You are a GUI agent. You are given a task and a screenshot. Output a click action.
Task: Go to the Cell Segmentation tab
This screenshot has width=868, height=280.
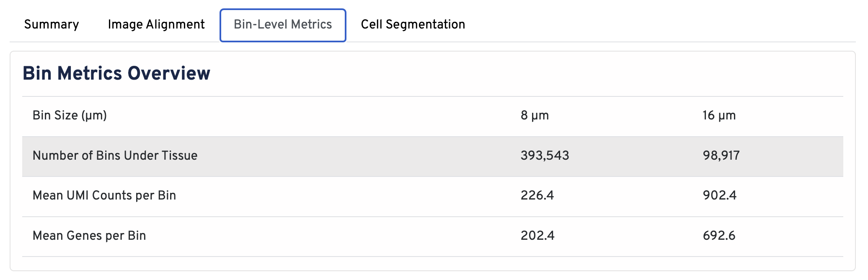pos(413,25)
